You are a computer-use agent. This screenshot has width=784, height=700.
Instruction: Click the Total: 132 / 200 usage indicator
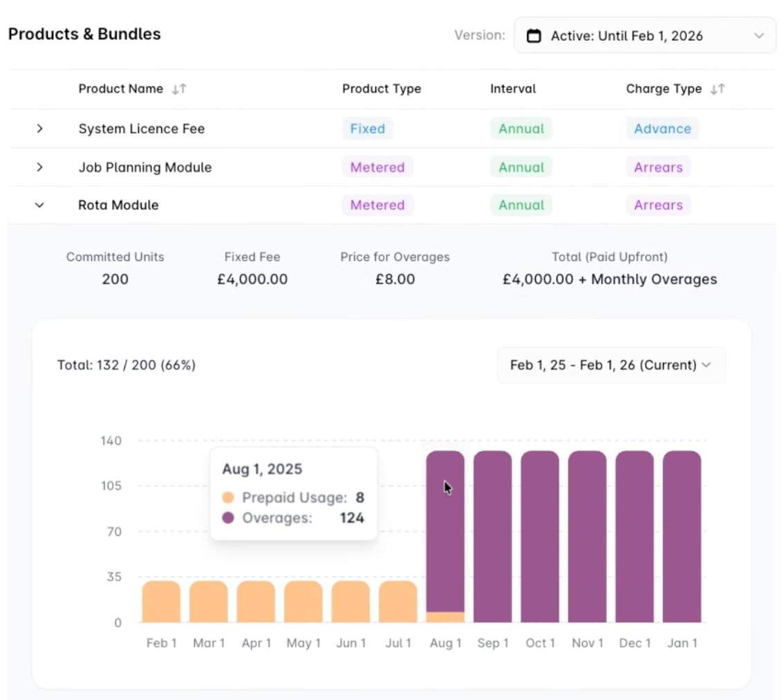[127, 365]
